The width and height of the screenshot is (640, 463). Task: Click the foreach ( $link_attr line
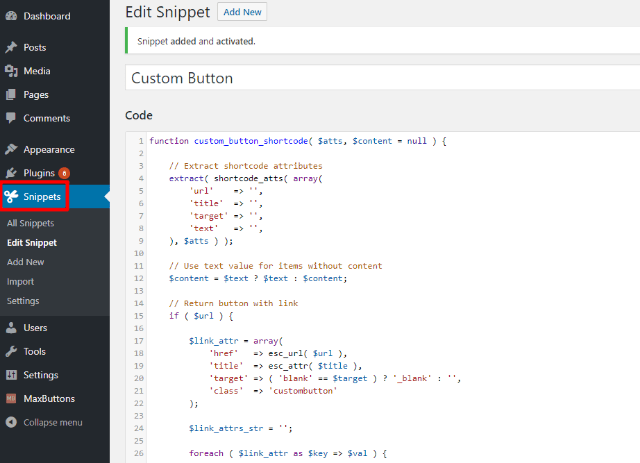[288, 453]
